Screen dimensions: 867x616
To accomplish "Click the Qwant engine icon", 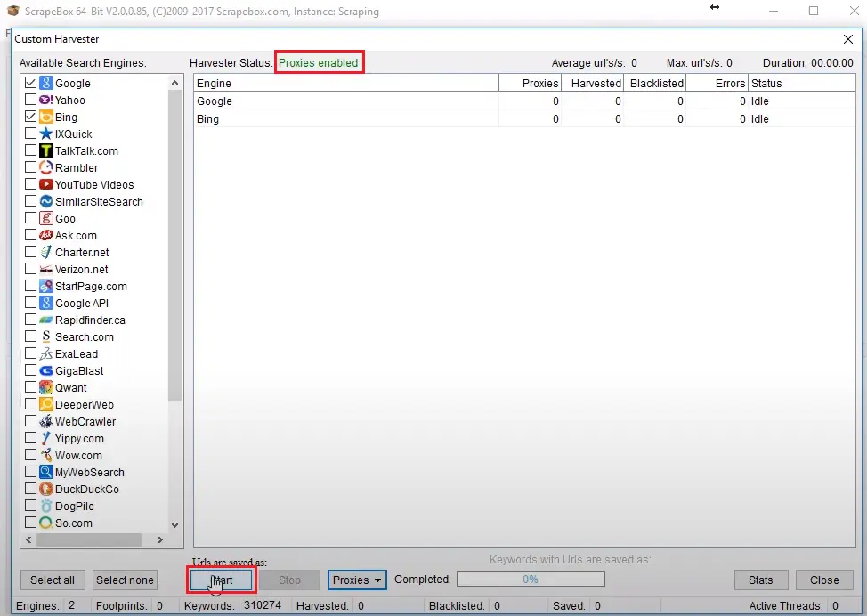I will tap(46, 387).
